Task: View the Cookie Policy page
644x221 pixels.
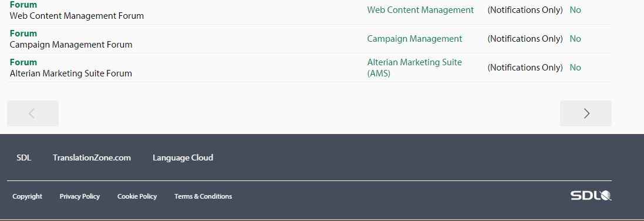Action: [137, 196]
